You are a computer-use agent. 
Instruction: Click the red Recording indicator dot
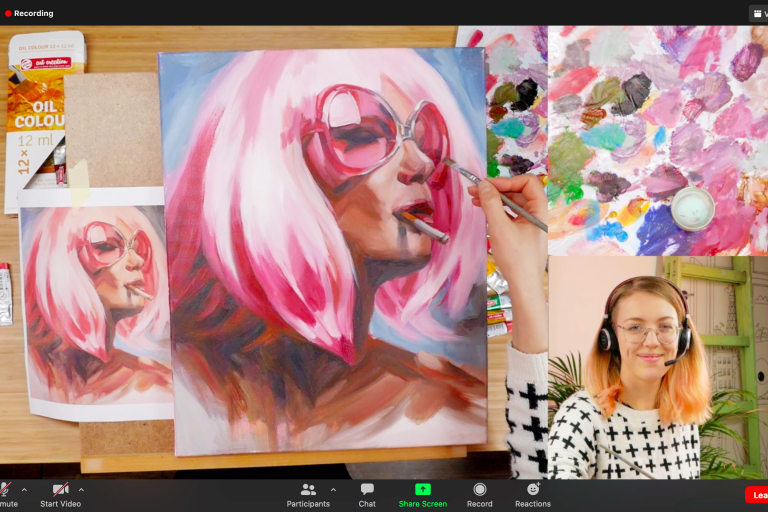8,14
